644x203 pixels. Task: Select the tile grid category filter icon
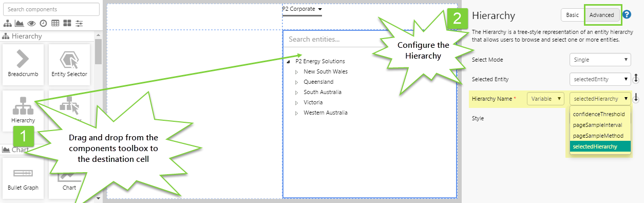[67, 23]
